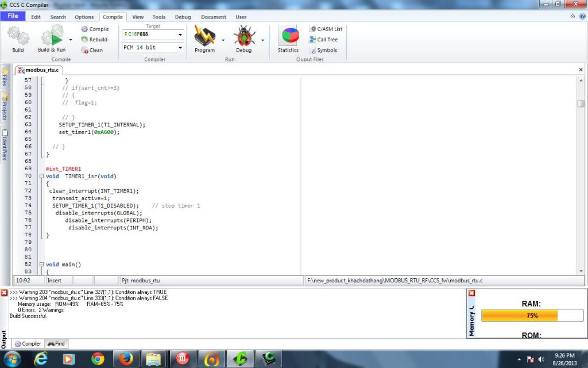The height and width of the screenshot is (368, 588).
Task: Click the file path in the status bar
Action: [395, 281]
